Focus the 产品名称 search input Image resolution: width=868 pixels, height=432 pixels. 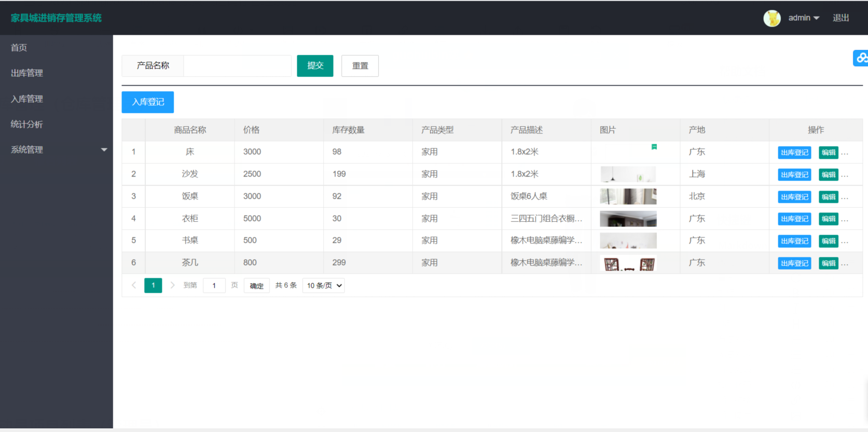point(237,66)
